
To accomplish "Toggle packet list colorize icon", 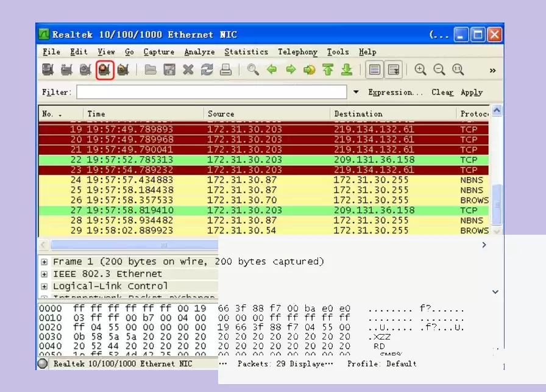I will coord(374,69).
